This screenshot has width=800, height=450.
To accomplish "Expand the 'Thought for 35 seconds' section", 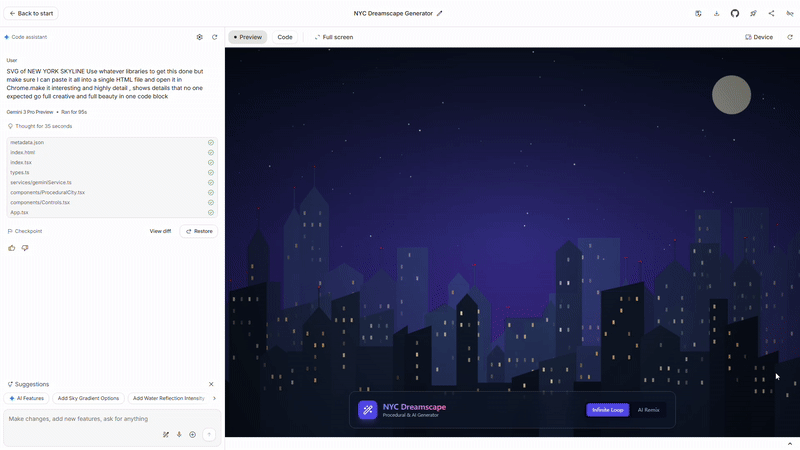I will [x=40, y=126].
